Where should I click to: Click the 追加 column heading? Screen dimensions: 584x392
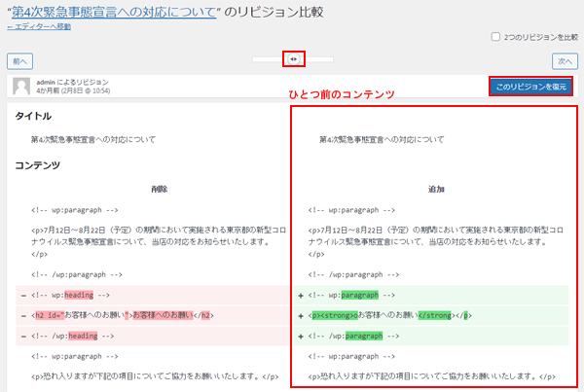[x=436, y=189]
